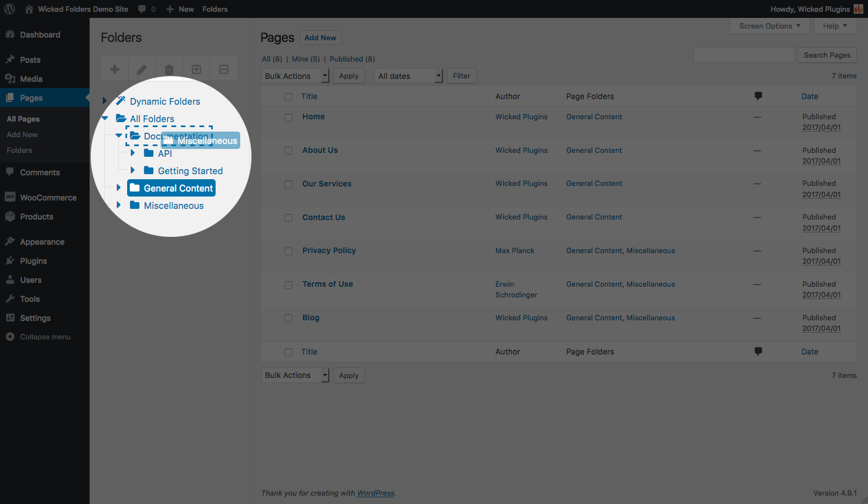Click the Media icon in sidebar
The image size is (868, 504).
tap(10, 78)
